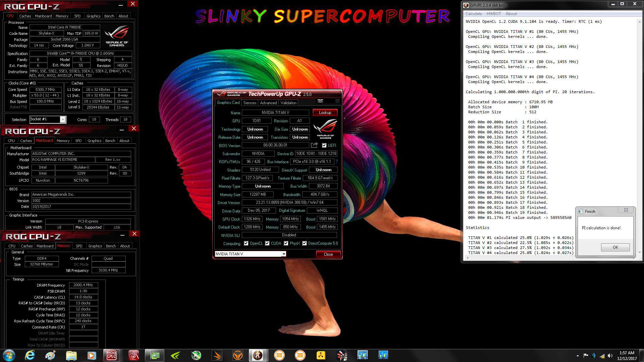Open the GPU-Z hamburger menu
Screen dimensions: 644x362
[337, 101]
